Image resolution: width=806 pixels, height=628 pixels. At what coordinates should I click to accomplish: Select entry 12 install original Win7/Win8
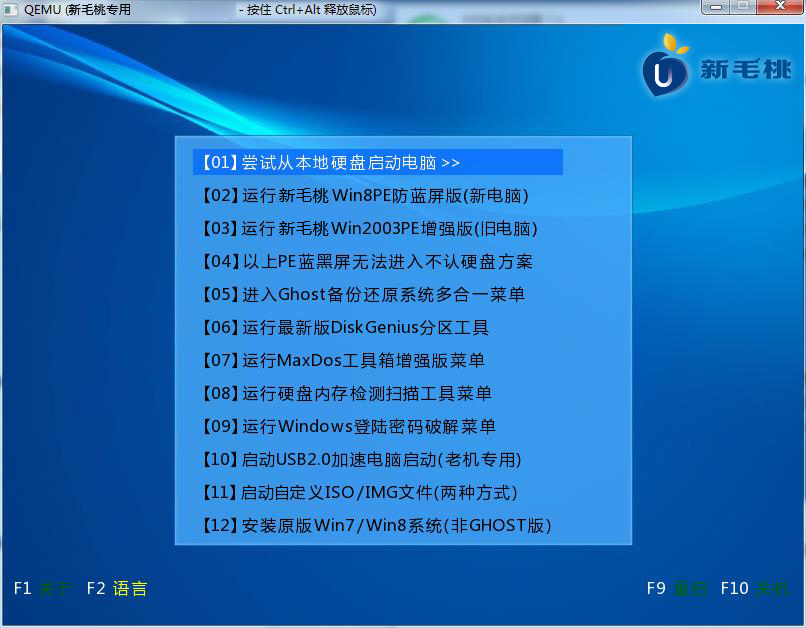pyautogui.click(x=376, y=525)
